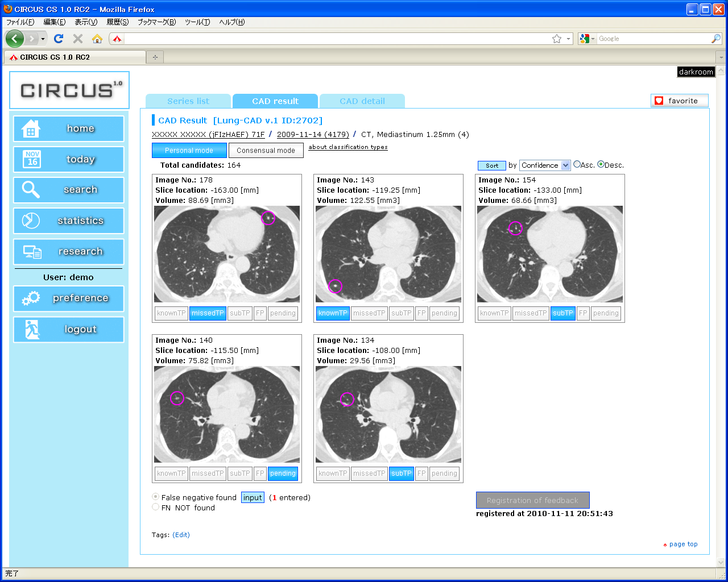Click the search magnifier icon in sidebar

[31, 190]
